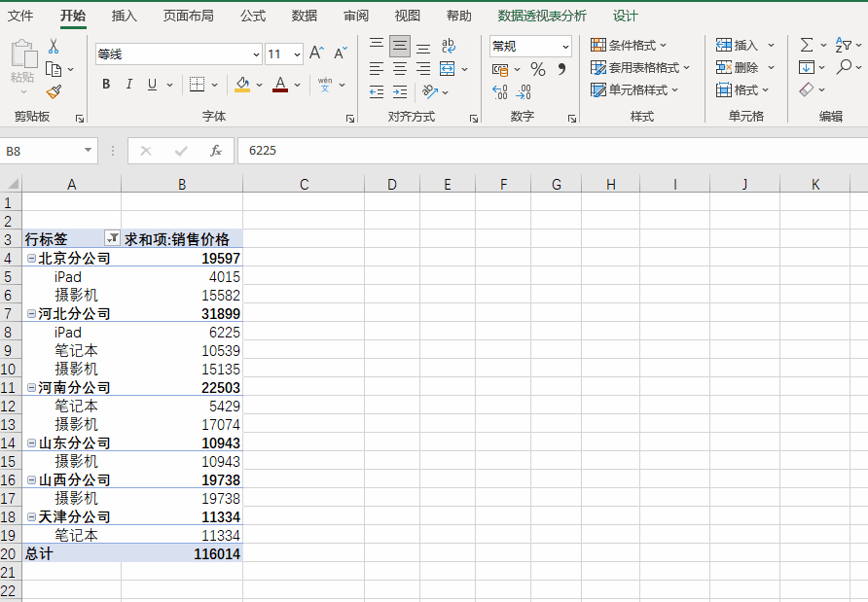Toggle italic formatting

point(129,85)
